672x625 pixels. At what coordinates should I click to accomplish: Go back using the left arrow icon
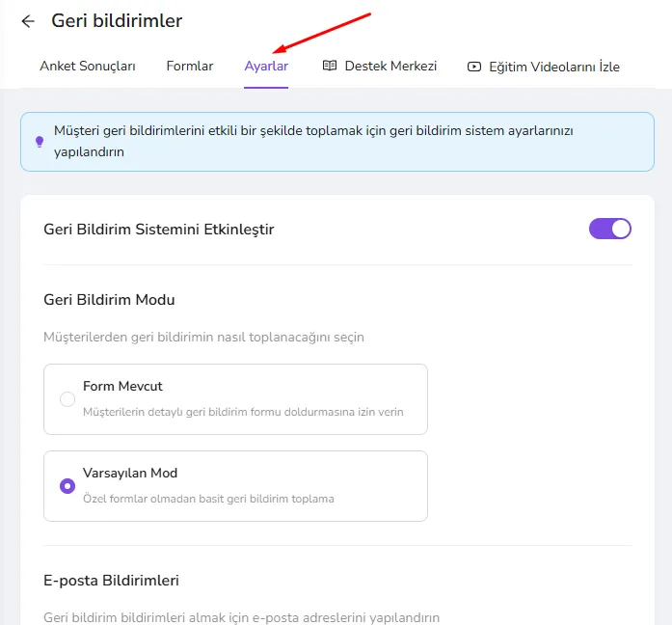[x=28, y=21]
